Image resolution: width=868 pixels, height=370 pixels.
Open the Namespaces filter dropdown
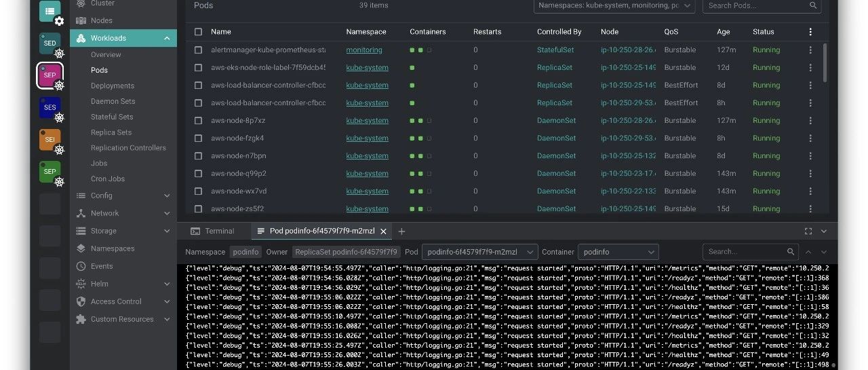click(x=614, y=5)
